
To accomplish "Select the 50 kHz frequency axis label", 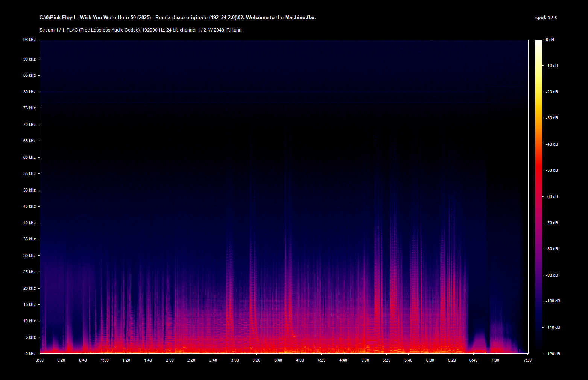I will point(29,190).
